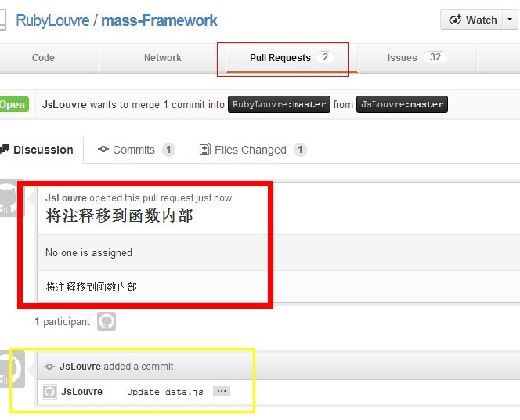The image size is (520, 420).
Task: Click JsLouvre in added a commit header
Action: (80, 366)
